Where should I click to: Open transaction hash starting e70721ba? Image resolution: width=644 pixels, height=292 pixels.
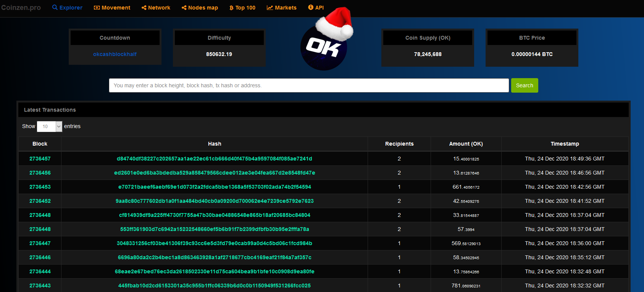click(x=215, y=187)
